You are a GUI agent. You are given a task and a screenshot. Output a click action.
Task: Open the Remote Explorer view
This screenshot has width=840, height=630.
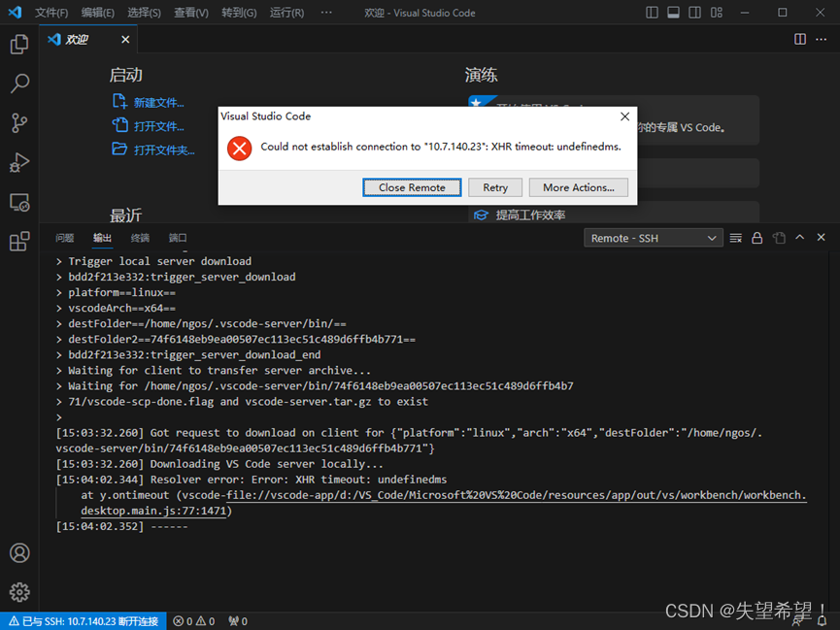19,202
